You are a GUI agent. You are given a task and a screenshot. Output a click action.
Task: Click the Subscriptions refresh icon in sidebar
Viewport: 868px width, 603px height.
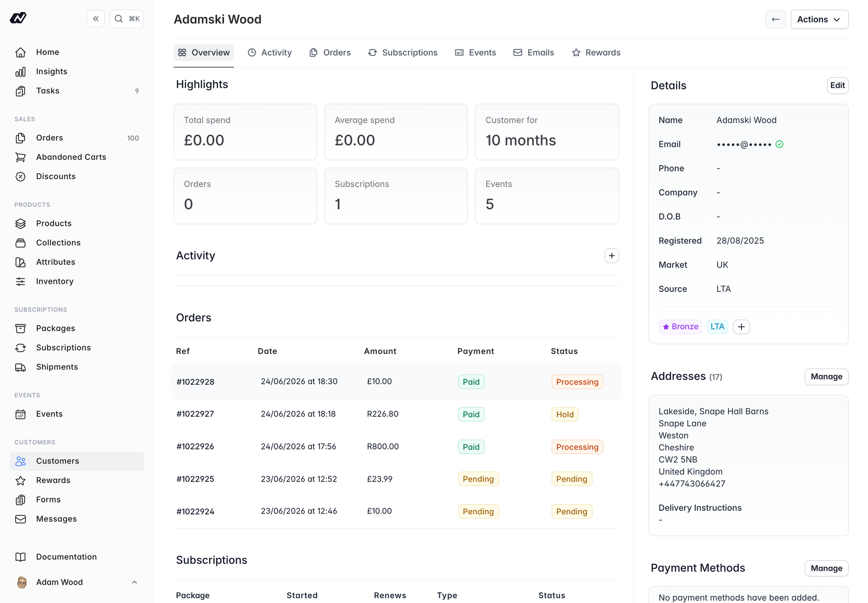pyautogui.click(x=21, y=348)
